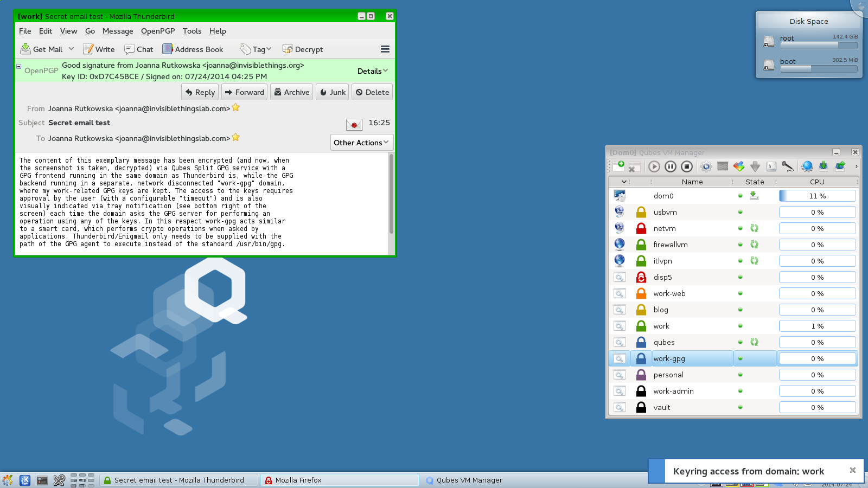The image size is (868, 488).
Task: Open the Thunderbird hamburger menu icon
Action: coord(385,49)
